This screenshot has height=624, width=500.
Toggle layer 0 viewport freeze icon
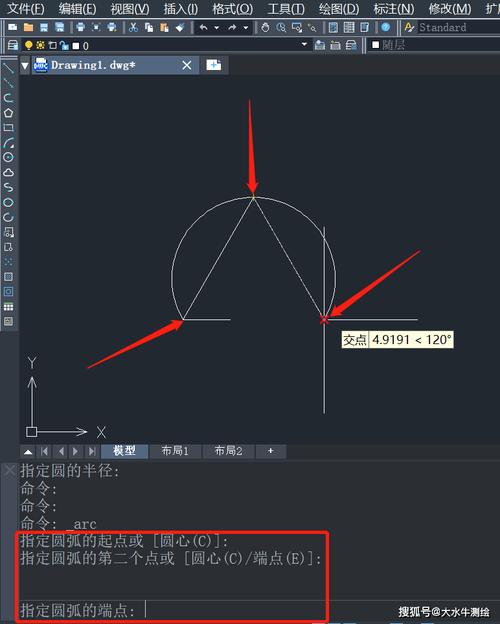[x=52, y=45]
